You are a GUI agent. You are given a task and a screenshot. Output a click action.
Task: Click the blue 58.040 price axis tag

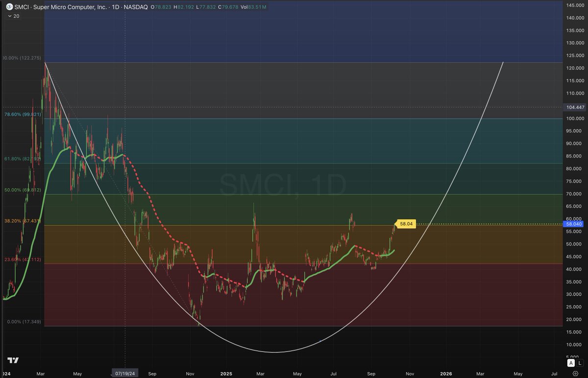click(574, 224)
